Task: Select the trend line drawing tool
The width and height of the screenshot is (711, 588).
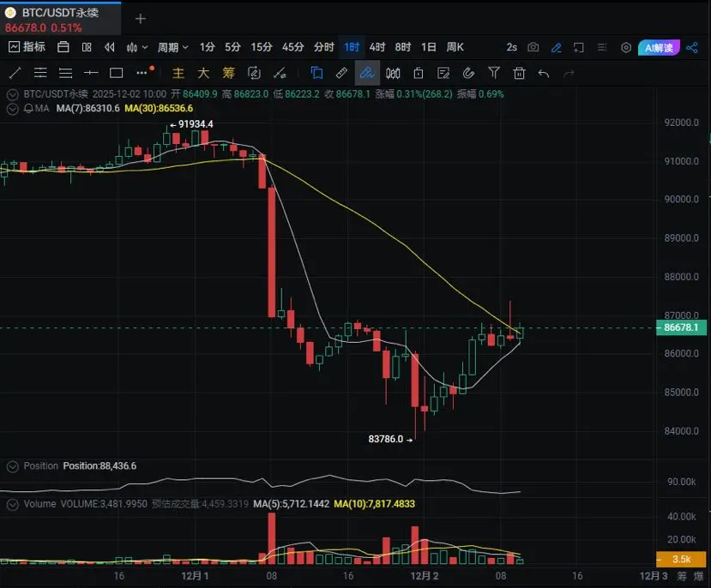Action: tap(15, 73)
